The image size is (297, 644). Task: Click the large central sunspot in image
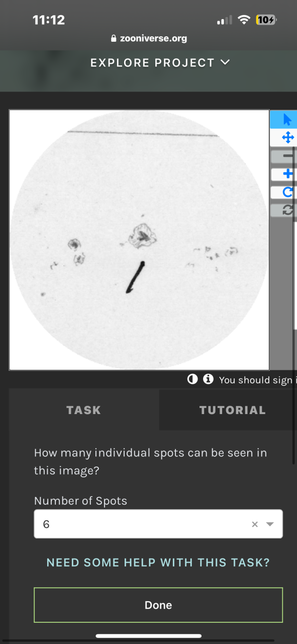(142, 236)
